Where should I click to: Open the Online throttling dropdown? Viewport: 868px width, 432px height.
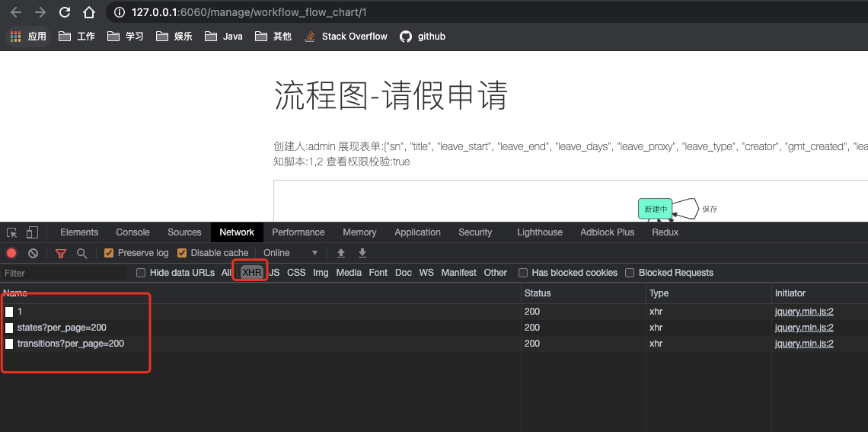[291, 253]
